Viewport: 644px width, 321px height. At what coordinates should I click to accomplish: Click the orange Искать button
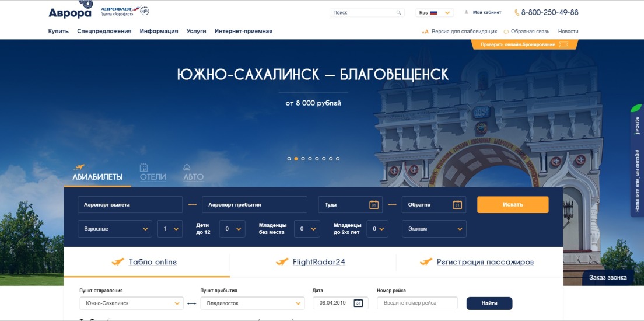point(513,205)
